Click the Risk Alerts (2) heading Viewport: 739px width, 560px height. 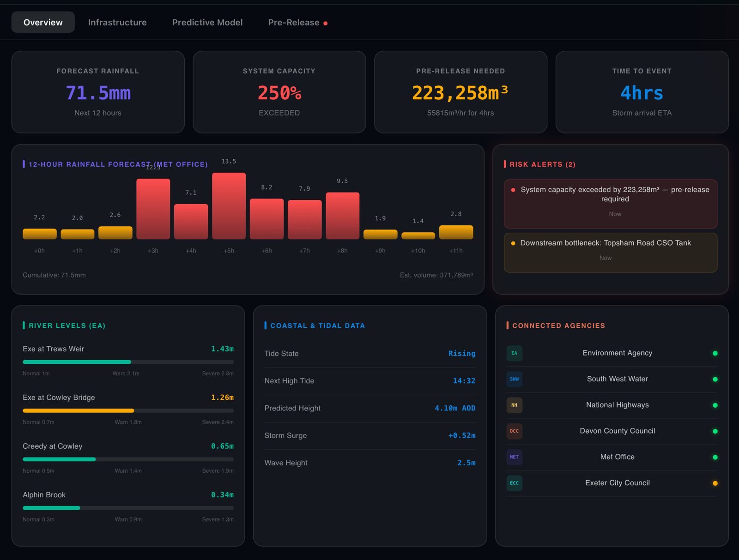click(x=542, y=164)
